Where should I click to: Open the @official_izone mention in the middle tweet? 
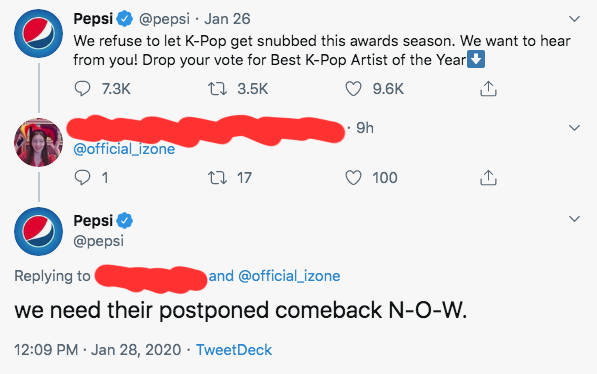tap(124, 149)
